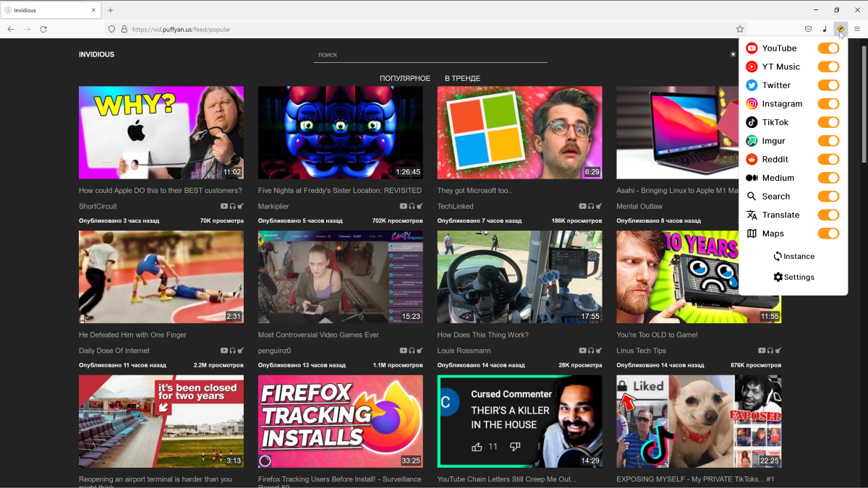The image size is (868, 488).
Task: Close the Invidious tab
Action: point(93,10)
